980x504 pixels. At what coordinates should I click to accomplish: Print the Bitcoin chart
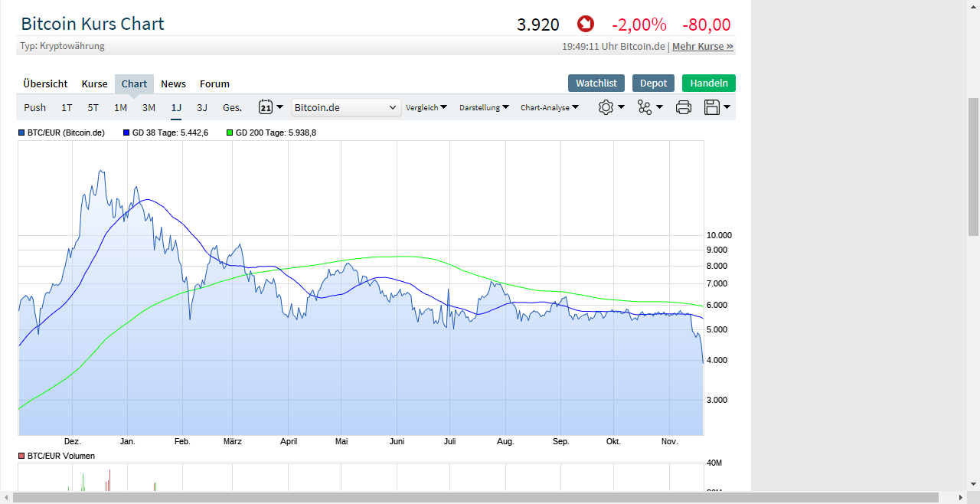(684, 107)
